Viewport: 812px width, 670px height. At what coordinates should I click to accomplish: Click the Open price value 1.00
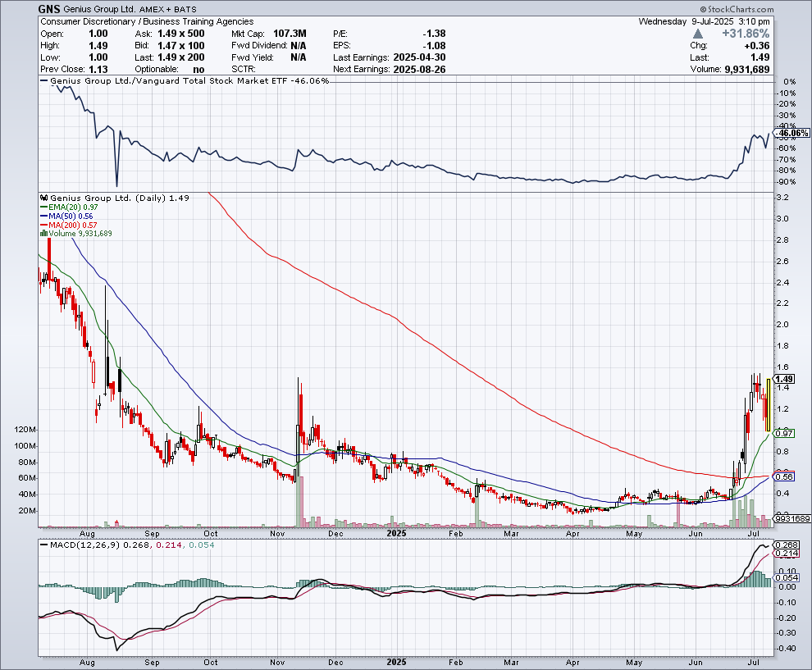(x=98, y=34)
